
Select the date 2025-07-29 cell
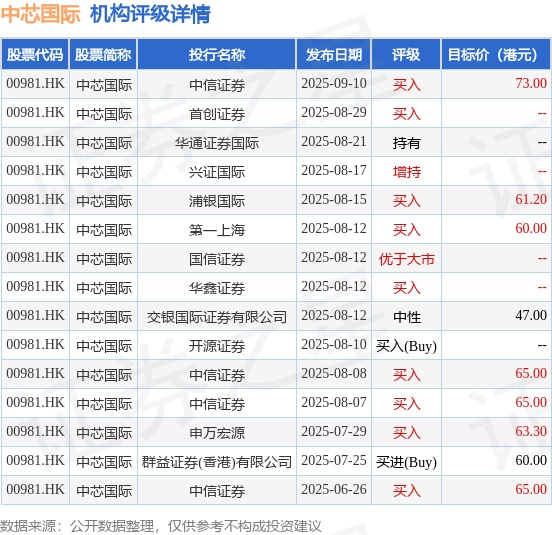[334, 432]
